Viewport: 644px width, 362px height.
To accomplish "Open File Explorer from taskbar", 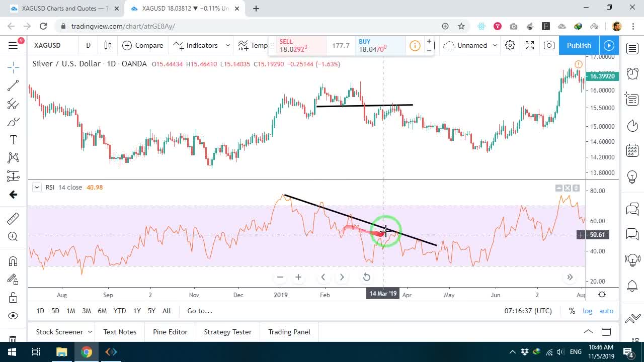I will point(61,352).
